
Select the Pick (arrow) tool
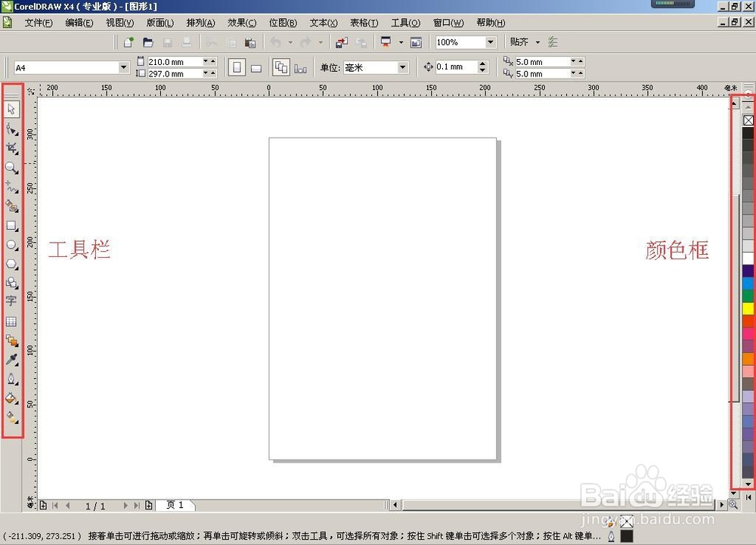click(x=11, y=110)
